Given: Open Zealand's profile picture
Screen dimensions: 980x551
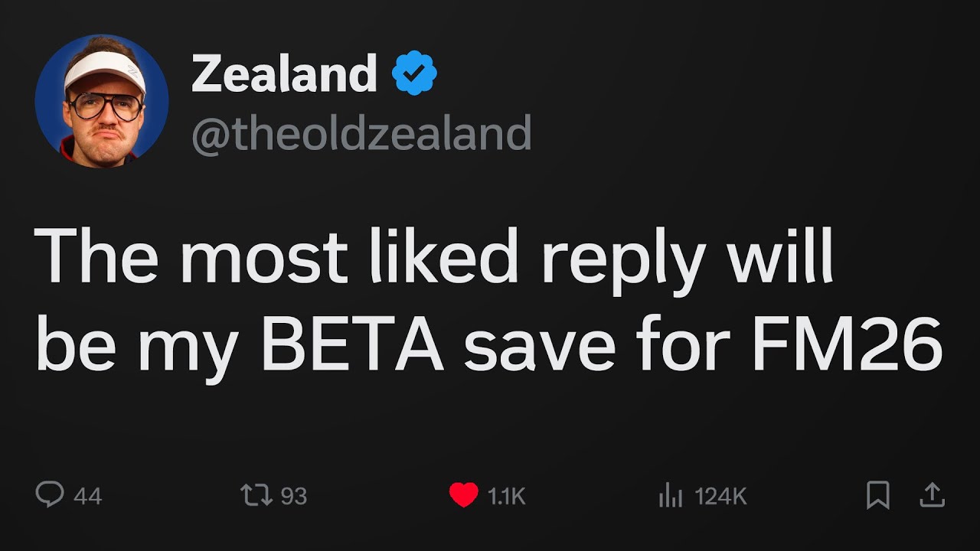Looking at the screenshot, I should (101, 100).
